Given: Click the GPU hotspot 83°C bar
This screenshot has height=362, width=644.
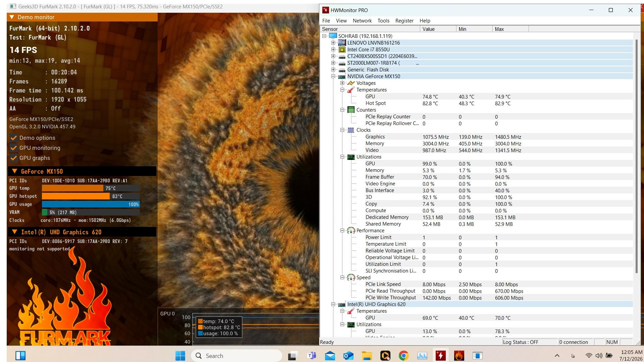Looking at the screenshot, I should tap(91, 196).
